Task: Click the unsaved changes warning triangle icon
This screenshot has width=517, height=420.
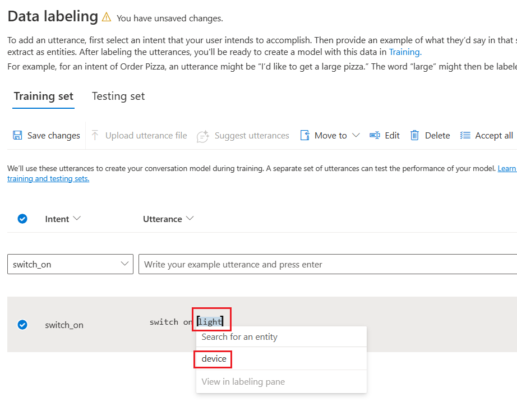Action: 106,17
